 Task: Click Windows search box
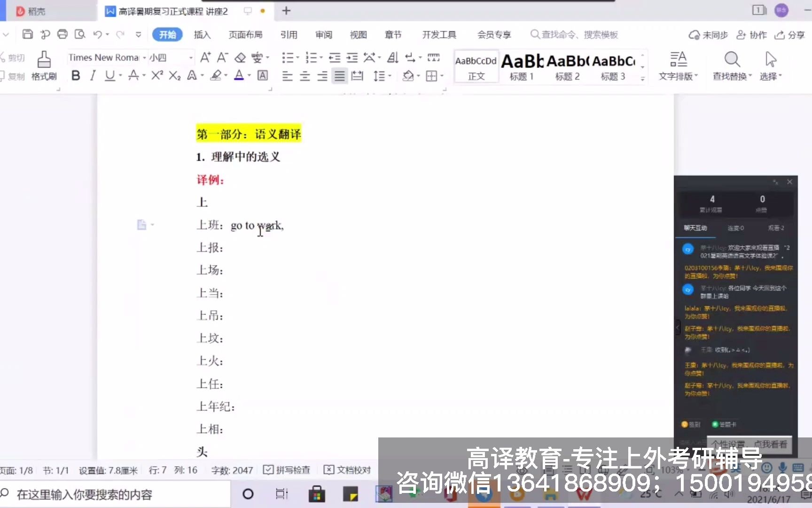115,494
